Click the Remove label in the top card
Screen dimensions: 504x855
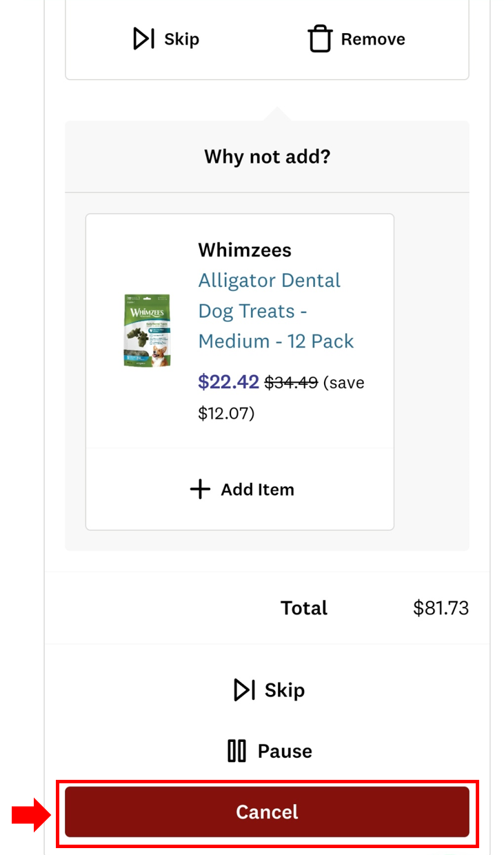coord(373,39)
